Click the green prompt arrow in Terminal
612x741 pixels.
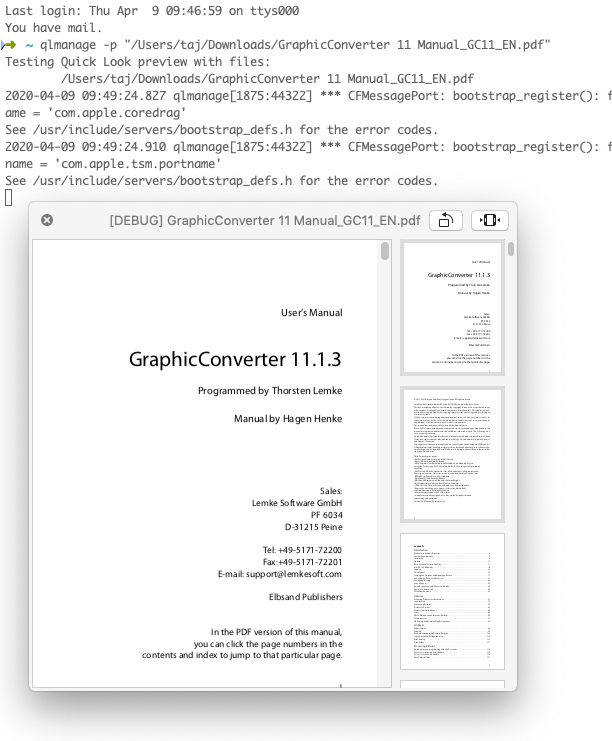click(9, 45)
